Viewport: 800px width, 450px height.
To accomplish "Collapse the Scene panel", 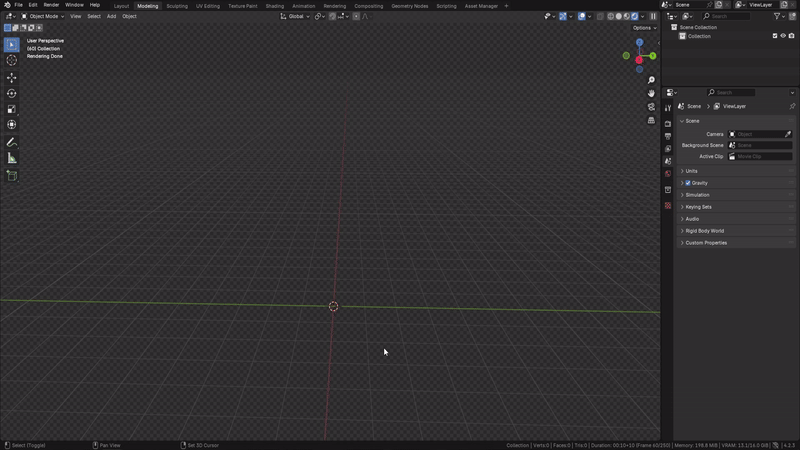I will click(x=736, y=121).
